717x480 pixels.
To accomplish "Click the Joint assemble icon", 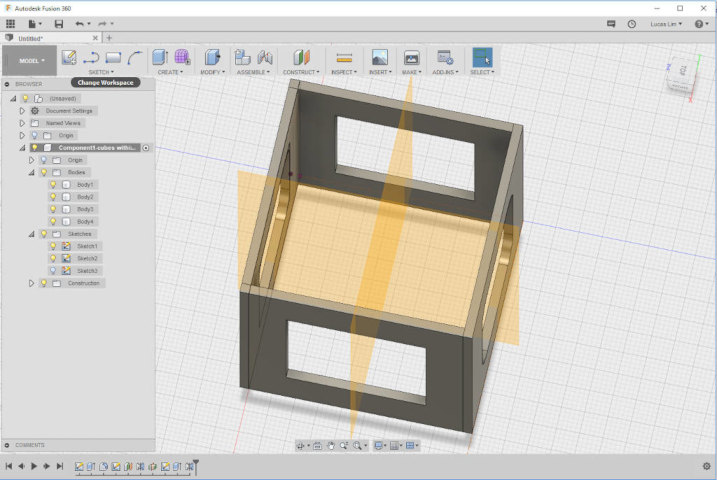I will click(265, 58).
